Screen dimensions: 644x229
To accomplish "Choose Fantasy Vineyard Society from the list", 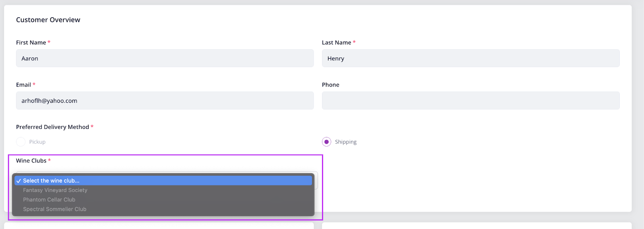I will [55, 190].
